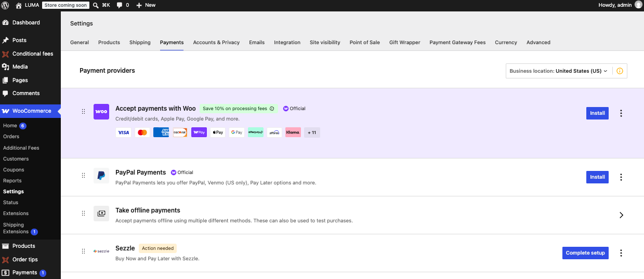Screen dimensions: 644x279
Task: Expand Take offline payments chevron
Action: pos(621,215)
